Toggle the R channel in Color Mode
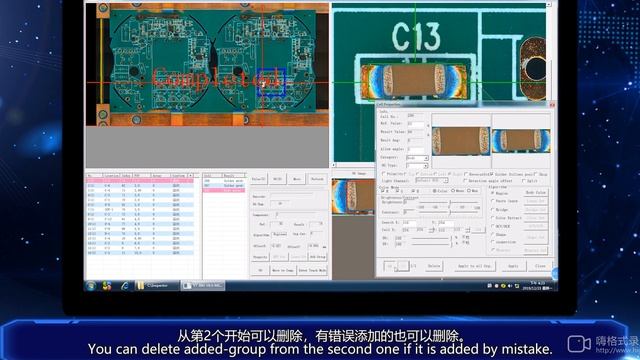Image resolution: width=640 pixels, height=360 pixels. coord(383,191)
